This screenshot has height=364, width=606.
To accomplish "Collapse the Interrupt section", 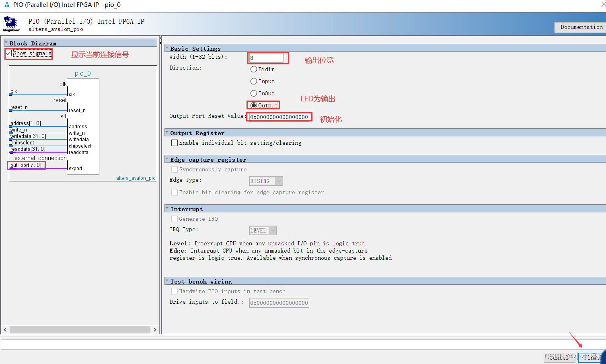I will click(x=167, y=208).
